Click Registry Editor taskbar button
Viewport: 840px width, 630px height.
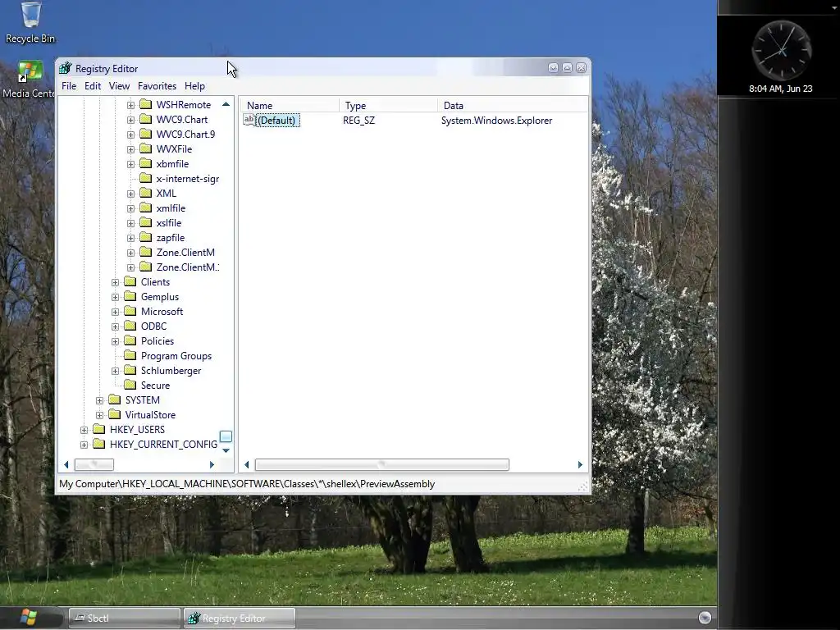pos(240,618)
